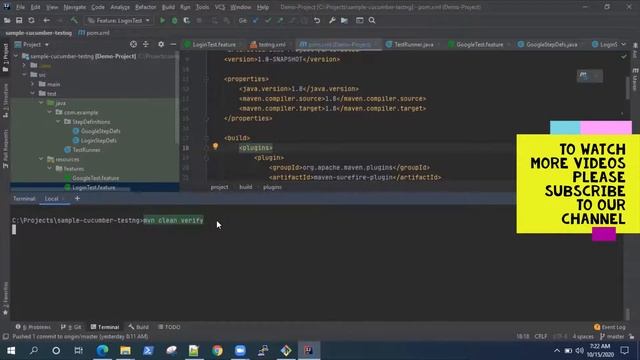Click the Synchronize reload icon
640x360 pixels.
pos(31,20)
